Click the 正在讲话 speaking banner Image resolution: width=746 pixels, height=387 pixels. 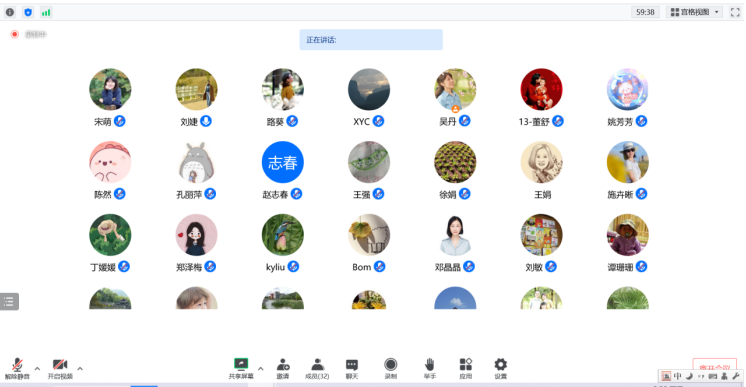click(371, 40)
